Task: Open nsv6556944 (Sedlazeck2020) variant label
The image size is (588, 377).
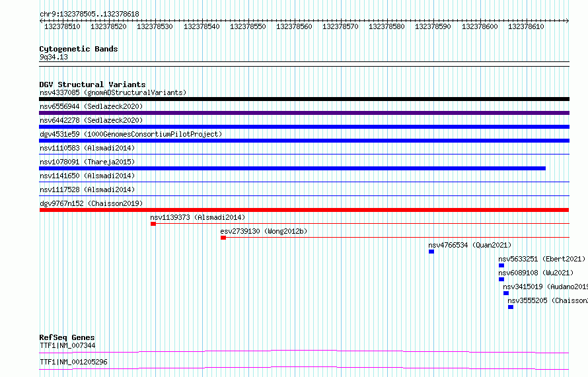Action: 91,106
